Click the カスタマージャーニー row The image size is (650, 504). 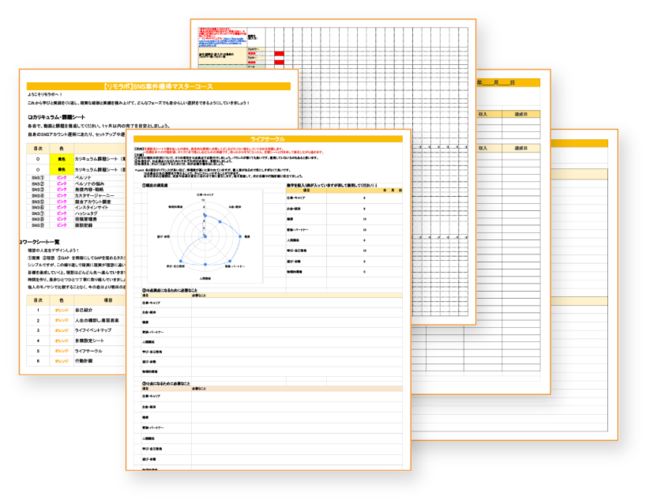[x=94, y=195]
